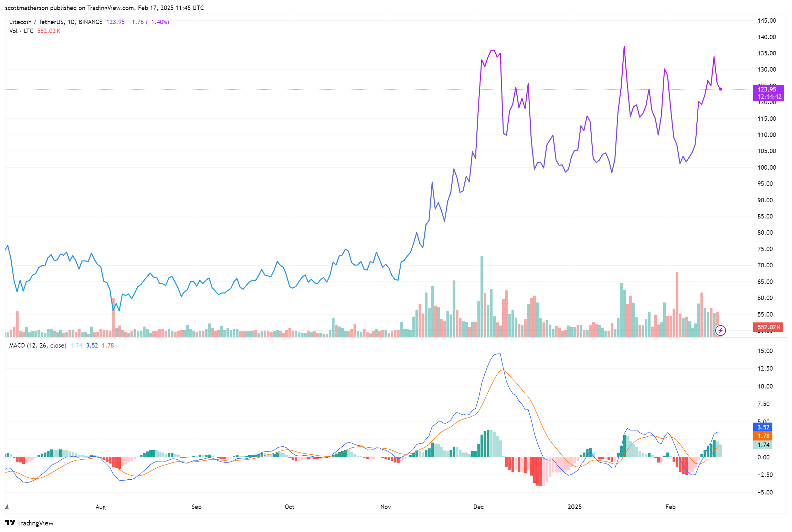Click the Dec label on the time axis
Screen dimensions: 792x532
[478, 507]
